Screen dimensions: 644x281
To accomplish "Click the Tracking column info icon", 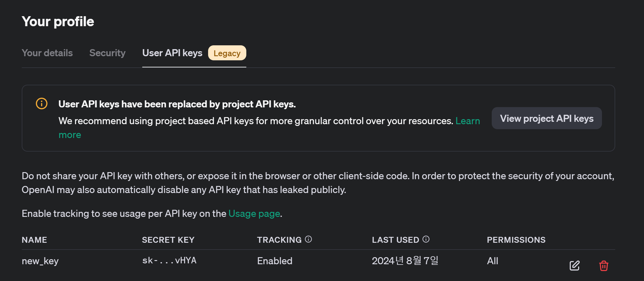I will (x=308, y=239).
